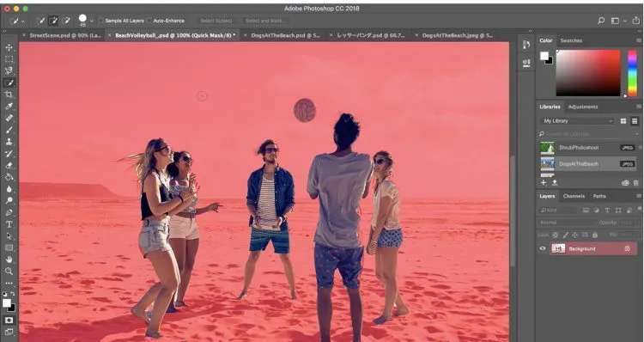Switch to DogsAtTheBeach.psd document tab
Viewport: 644px width, 342px height.
(x=285, y=36)
